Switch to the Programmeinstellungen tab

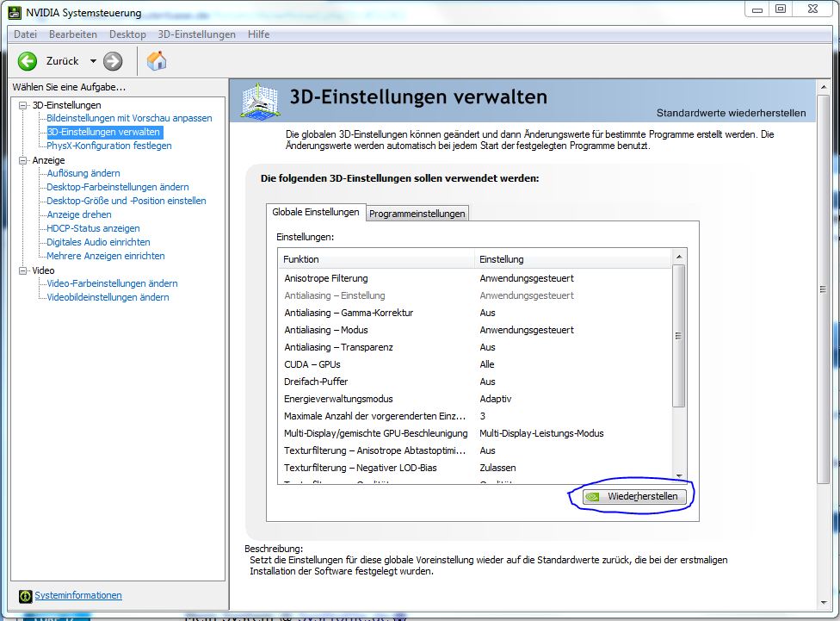pos(417,214)
